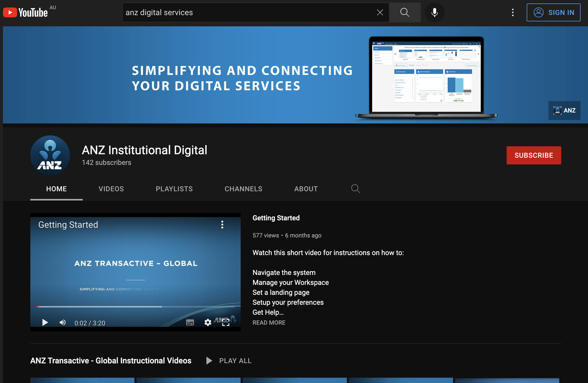Click the video title overlay in player

(68, 225)
